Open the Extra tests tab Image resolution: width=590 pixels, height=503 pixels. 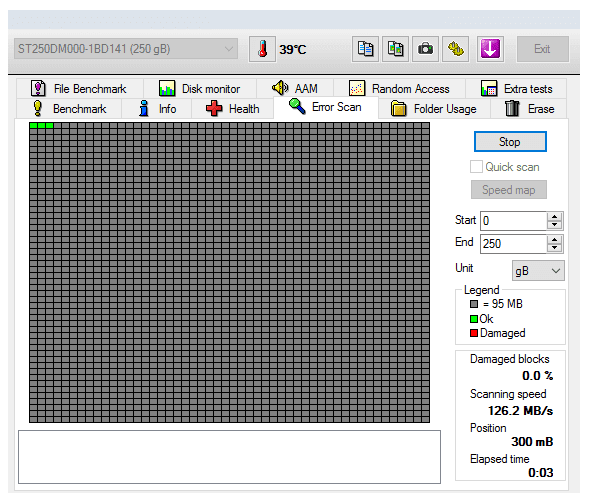(516, 89)
